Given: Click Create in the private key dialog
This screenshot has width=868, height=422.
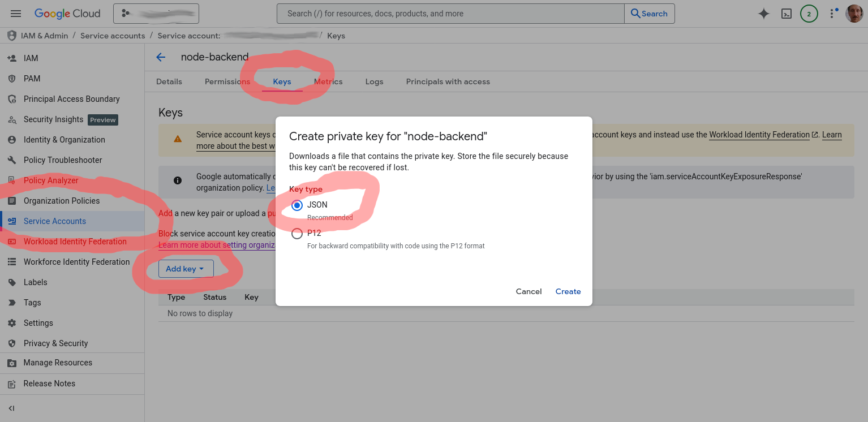Looking at the screenshot, I should (x=568, y=291).
